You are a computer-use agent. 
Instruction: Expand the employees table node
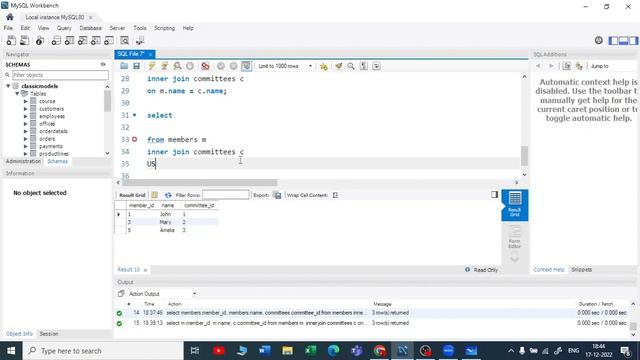[x=26, y=116]
